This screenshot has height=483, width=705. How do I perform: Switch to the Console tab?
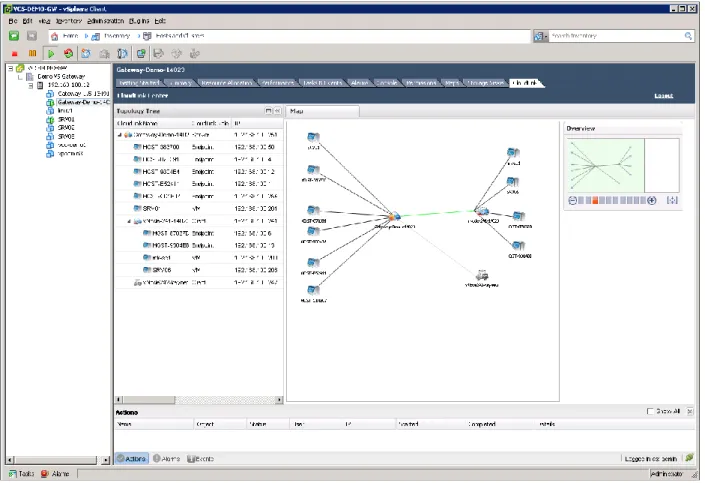click(x=386, y=83)
